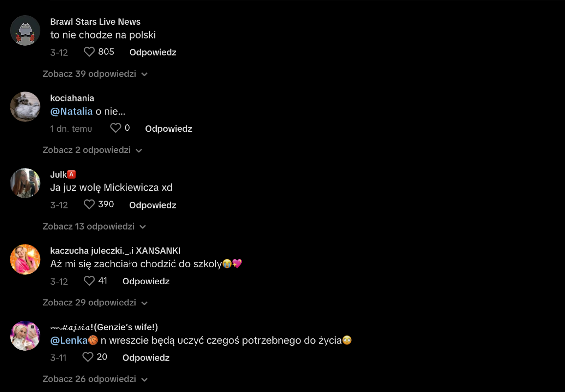This screenshot has width=565, height=392.
Task: Reply to the 'to nie chodze na polski' comment
Action: click(x=153, y=52)
